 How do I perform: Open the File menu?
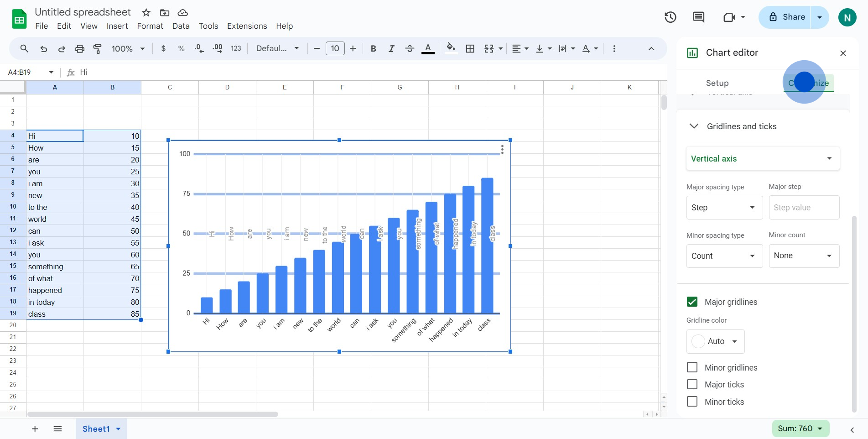coord(42,26)
